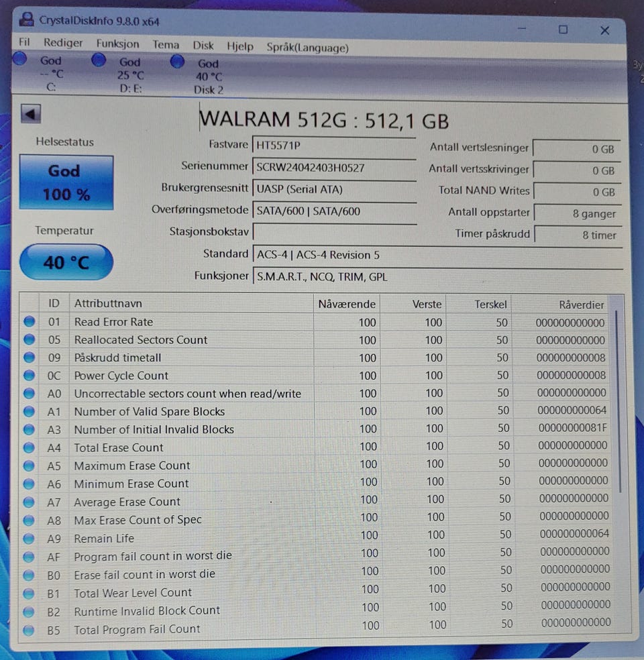Click the Antall oppstarter value 8 ganger

578,213
